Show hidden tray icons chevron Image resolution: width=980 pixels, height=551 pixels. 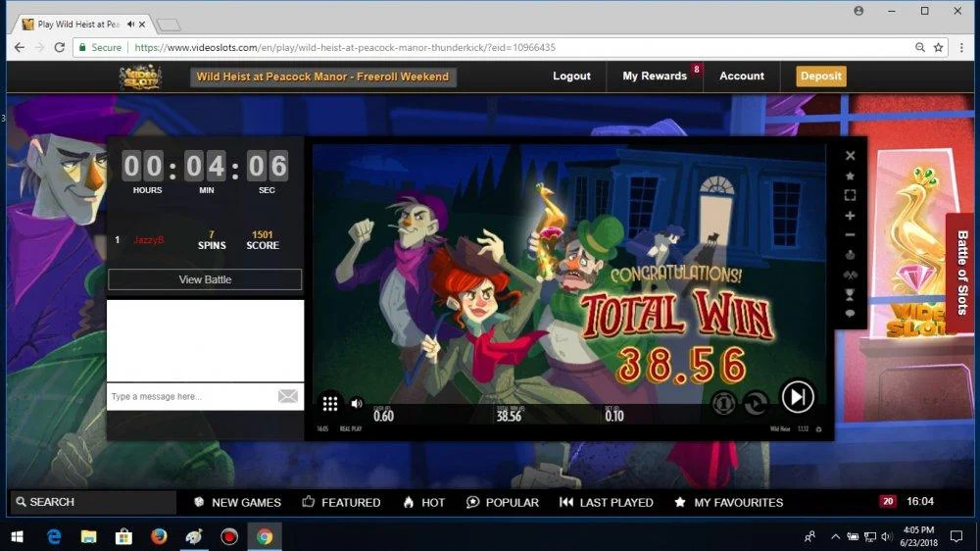click(836, 536)
